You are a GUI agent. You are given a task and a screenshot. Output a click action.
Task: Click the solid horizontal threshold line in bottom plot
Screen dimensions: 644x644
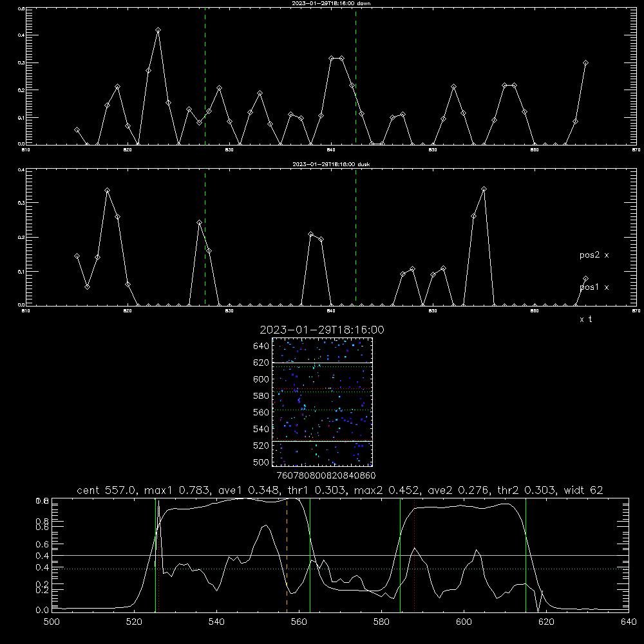point(340,555)
